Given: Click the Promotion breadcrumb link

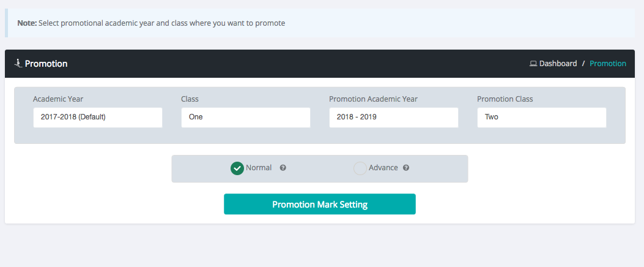Looking at the screenshot, I should [608, 64].
